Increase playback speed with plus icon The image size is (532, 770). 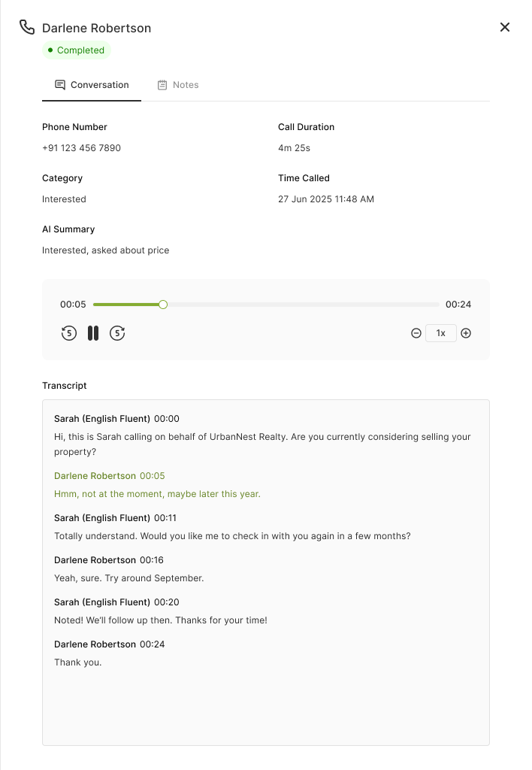click(466, 333)
